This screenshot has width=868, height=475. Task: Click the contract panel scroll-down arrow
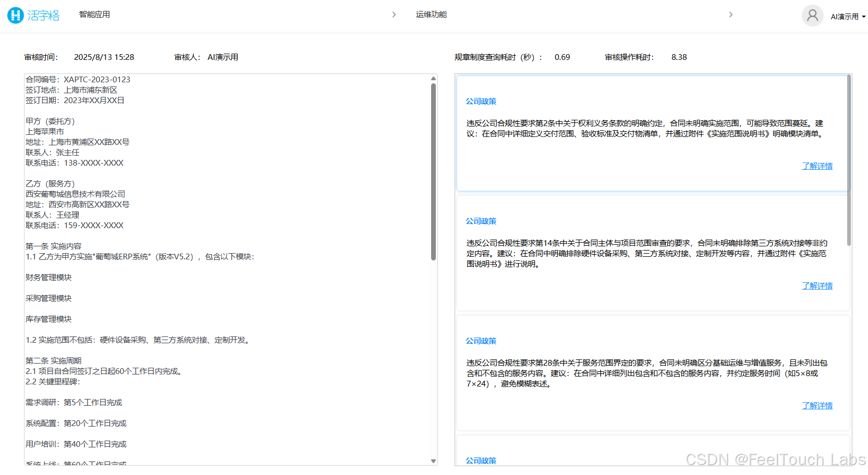coord(433,461)
